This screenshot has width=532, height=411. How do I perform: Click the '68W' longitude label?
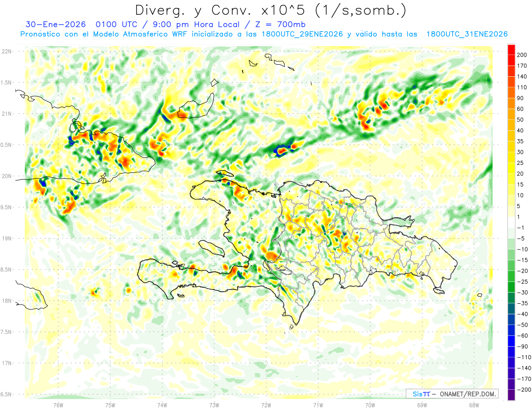point(474,405)
